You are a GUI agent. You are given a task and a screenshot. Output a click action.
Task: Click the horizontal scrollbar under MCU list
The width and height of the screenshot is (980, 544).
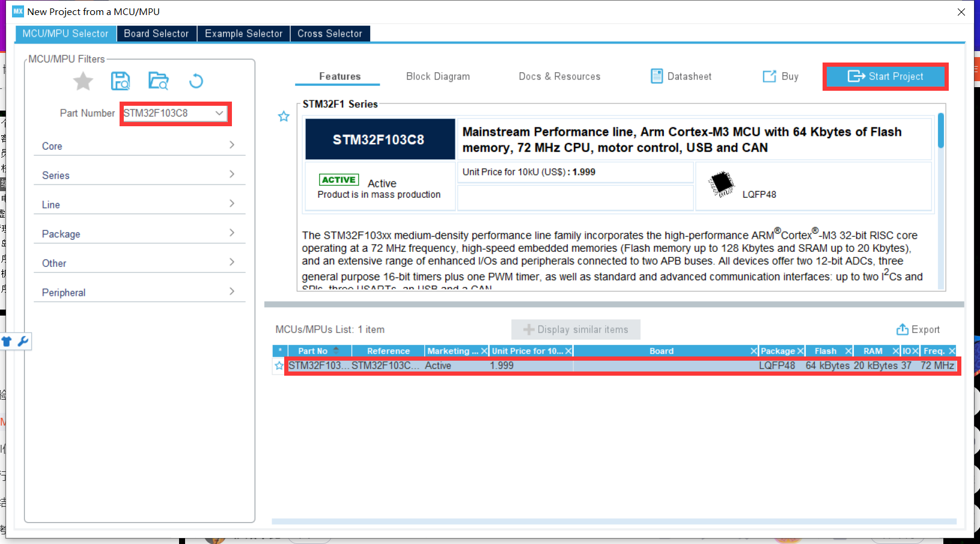[x=613, y=522]
